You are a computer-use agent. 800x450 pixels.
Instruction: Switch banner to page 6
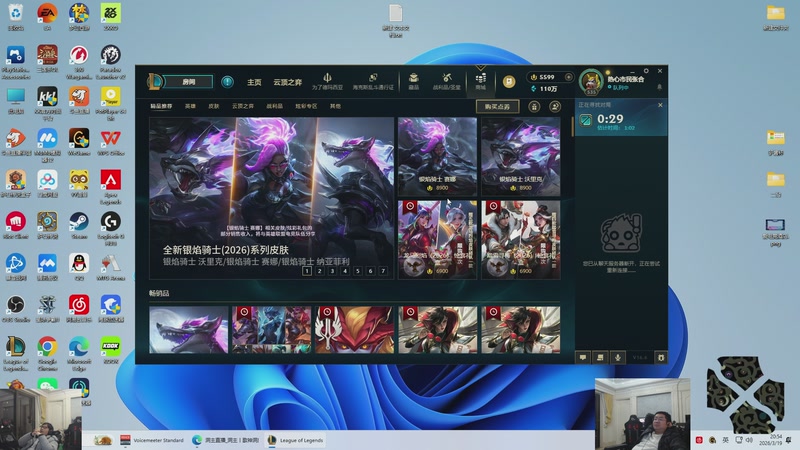tap(370, 271)
